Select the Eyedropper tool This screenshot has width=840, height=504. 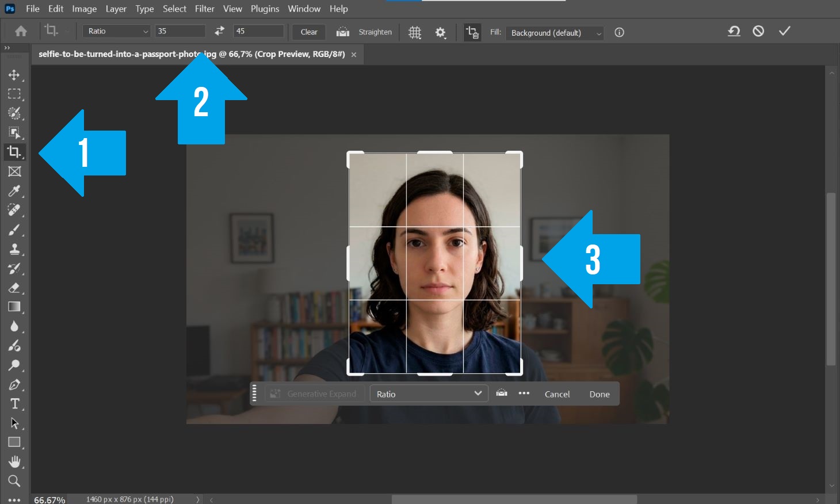pyautogui.click(x=14, y=191)
